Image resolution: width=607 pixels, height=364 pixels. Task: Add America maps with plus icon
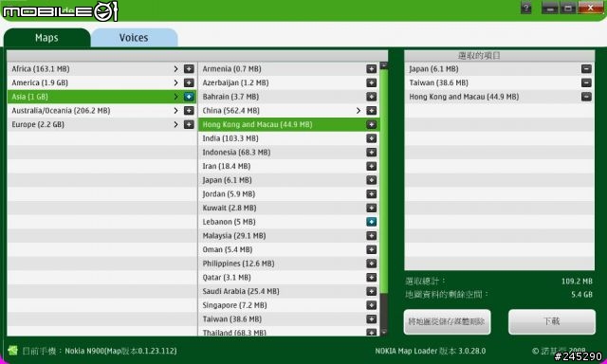coord(189,82)
